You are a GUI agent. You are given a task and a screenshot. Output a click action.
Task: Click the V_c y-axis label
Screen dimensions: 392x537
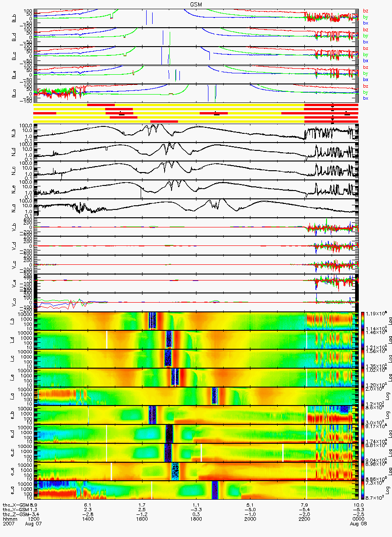14,265
